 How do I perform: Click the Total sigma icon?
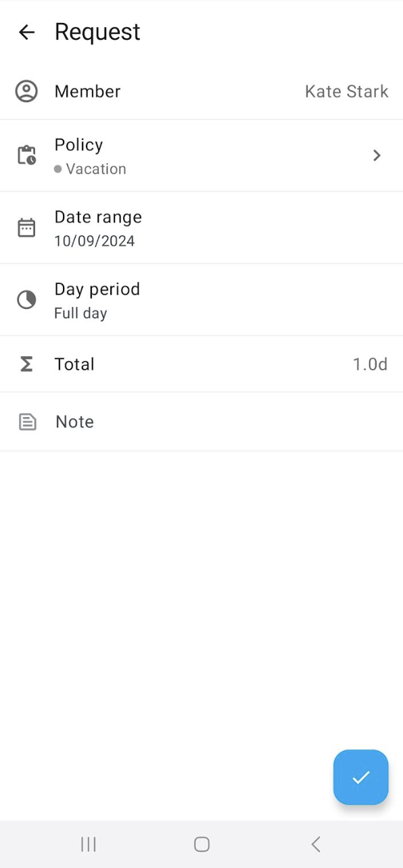point(26,364)
